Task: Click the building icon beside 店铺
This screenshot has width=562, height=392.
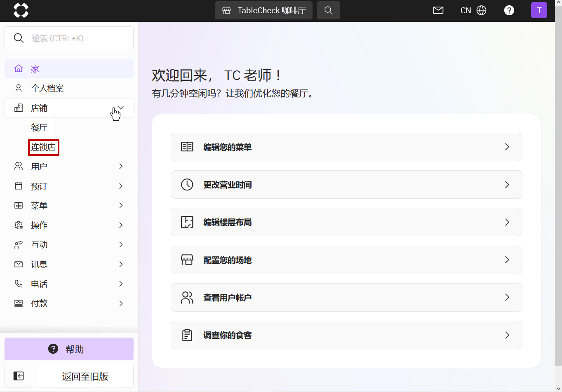Action: tap(19, 108)
